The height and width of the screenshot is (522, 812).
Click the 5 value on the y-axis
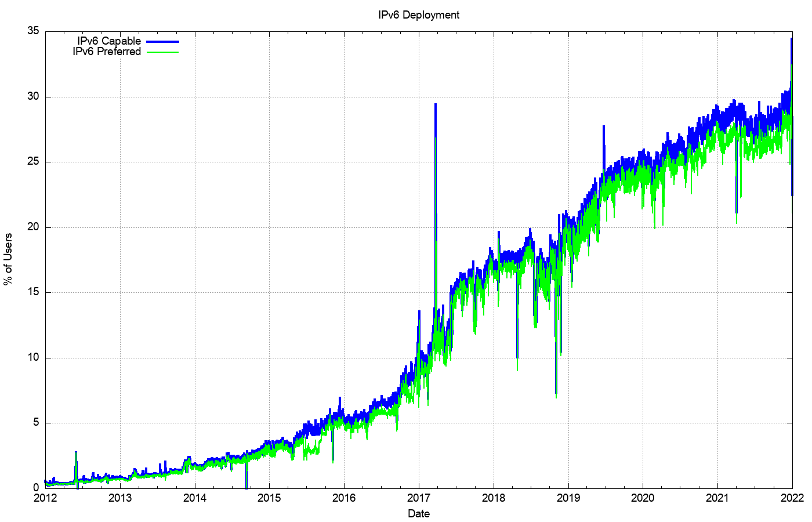(x=36, y=423)
